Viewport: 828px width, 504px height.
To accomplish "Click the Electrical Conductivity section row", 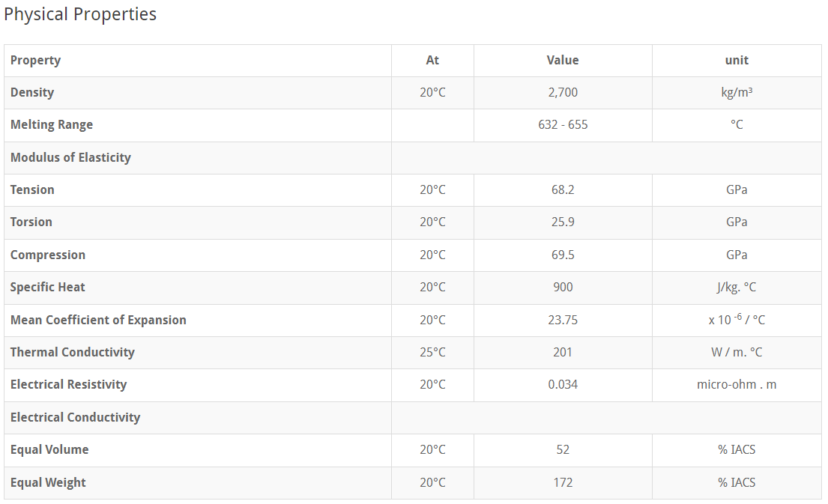I will click(x=75, y=417).
